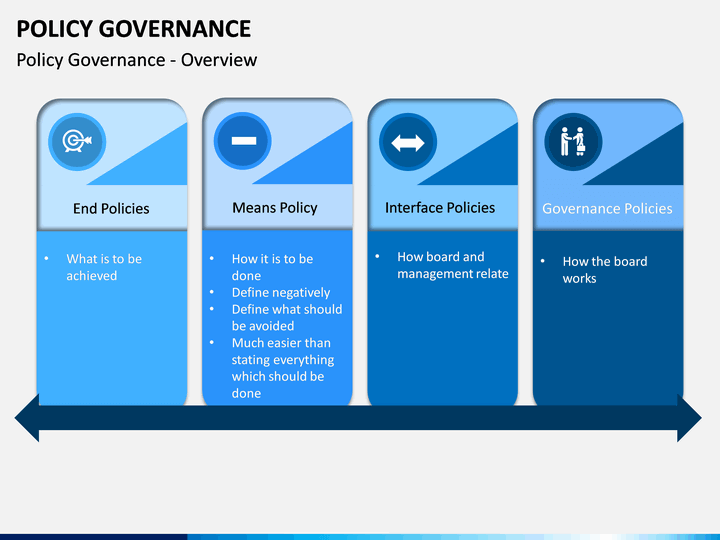This screenshot has width=720, height=540.
Task: Click the End Policies heading
Action: click(x=111, y=208)
